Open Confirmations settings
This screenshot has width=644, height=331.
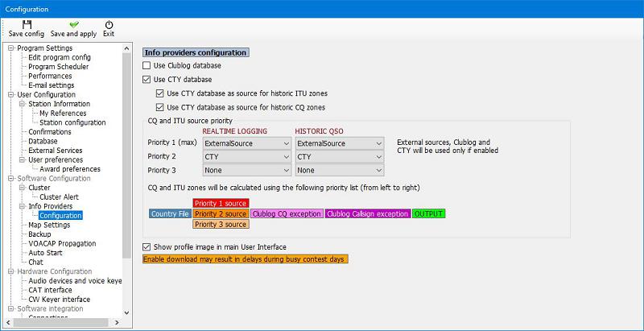tap(50, 132)
